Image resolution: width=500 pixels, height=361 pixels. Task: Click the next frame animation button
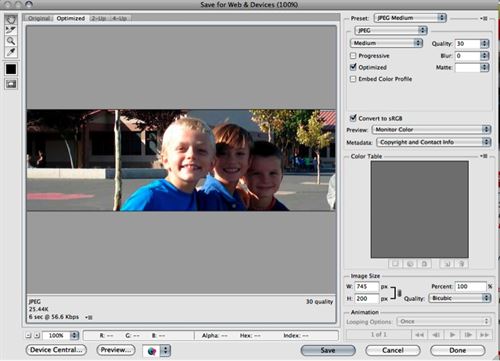coord(468,335)
